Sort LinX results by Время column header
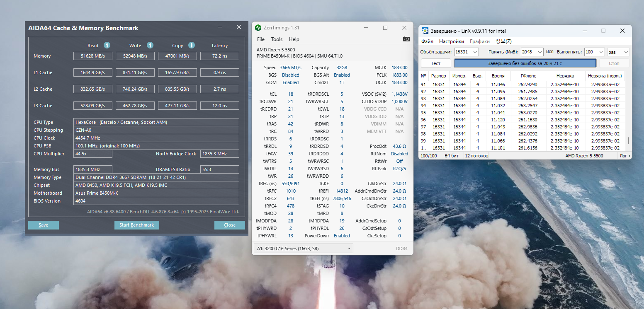The height and width of the screenshot is (309, 644). tap(498, 76)
